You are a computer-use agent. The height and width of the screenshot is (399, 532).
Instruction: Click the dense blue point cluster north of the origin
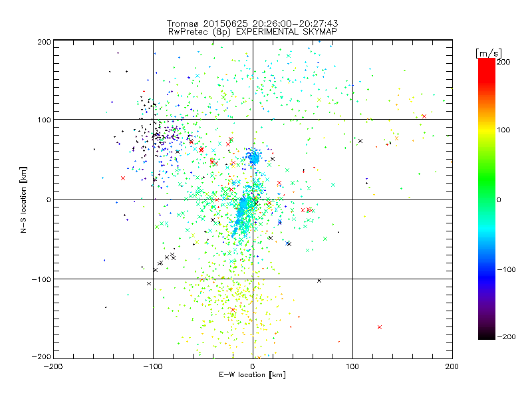pos(253,157)
